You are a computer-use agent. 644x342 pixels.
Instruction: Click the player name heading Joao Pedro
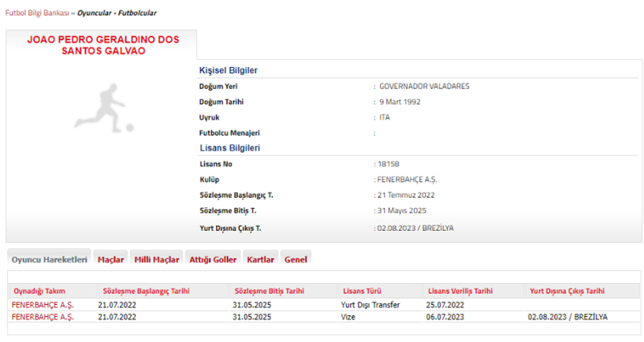pos(102,44)
